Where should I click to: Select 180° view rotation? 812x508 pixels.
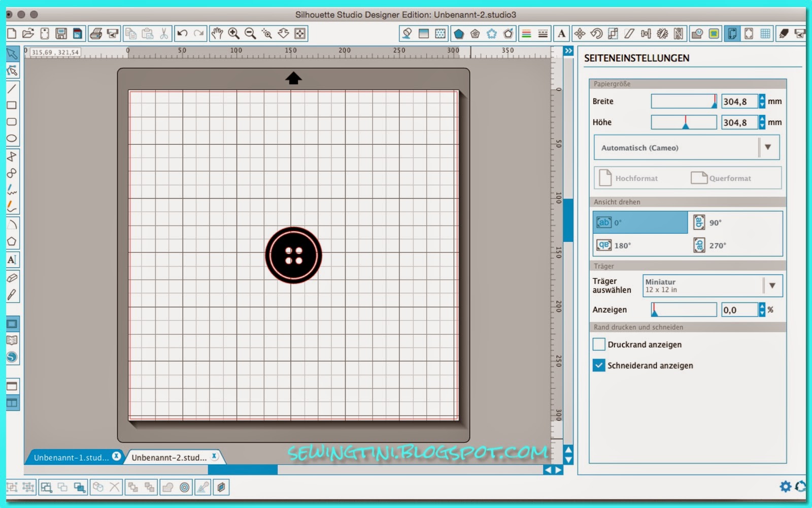640,245
